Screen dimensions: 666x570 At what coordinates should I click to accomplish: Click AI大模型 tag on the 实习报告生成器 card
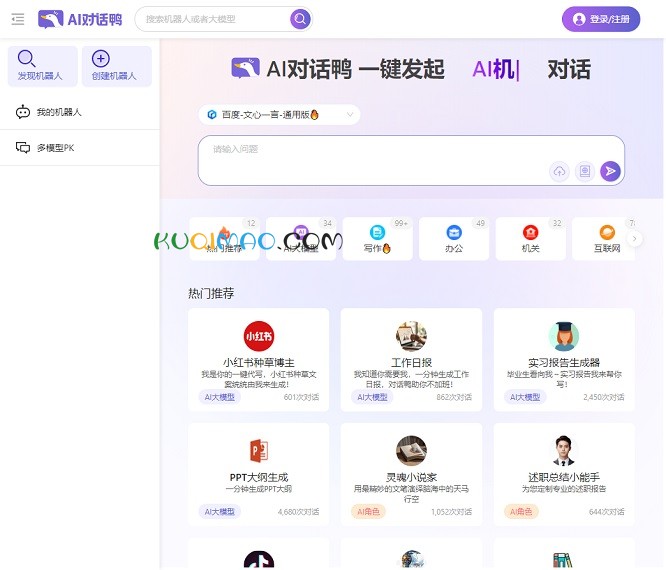(x=525, y=397)
